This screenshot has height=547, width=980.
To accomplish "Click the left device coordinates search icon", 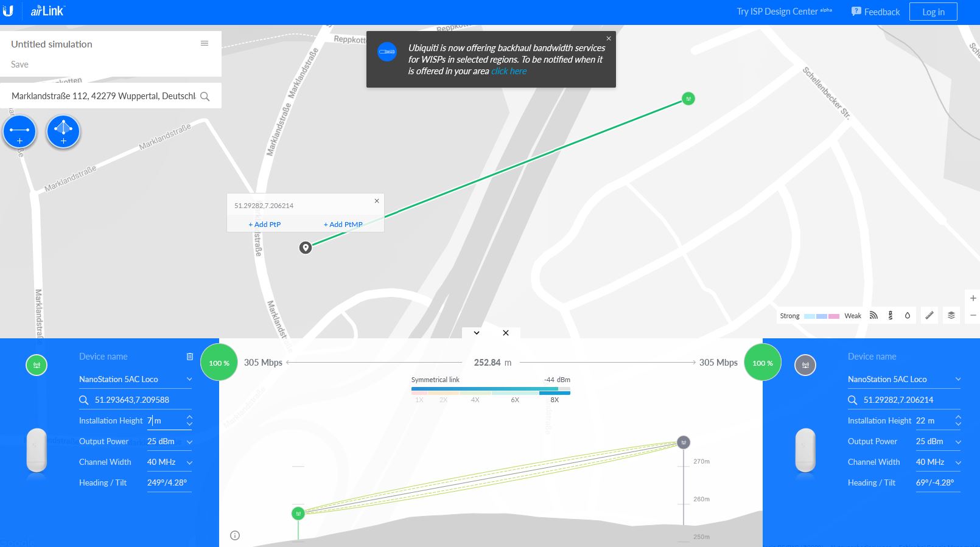I will (x=84, y=400).
